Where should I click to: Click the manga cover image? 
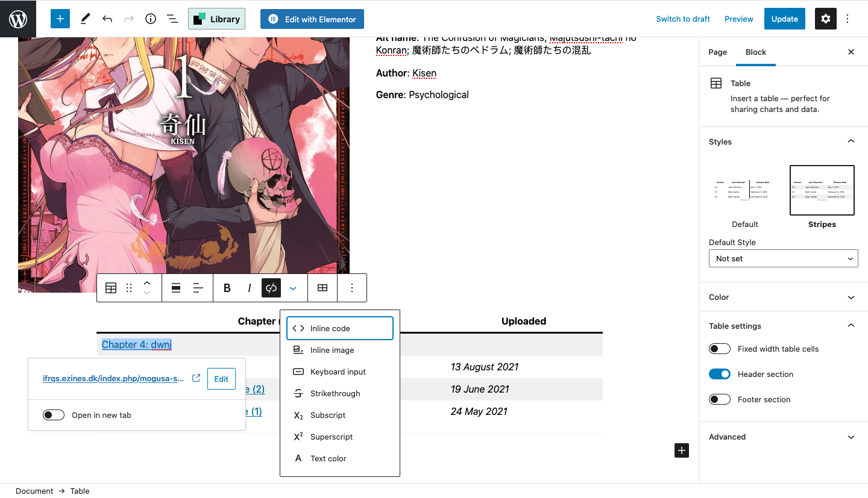[184, 165]
